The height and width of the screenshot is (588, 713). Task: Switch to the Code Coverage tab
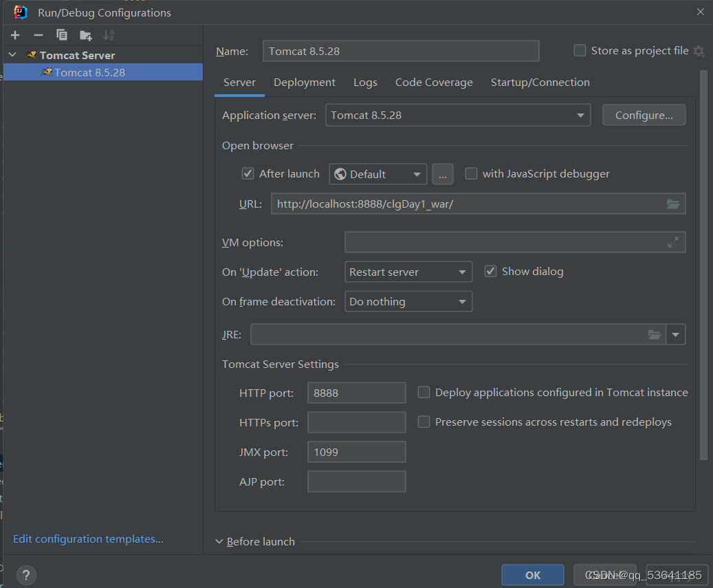(x=434, y=83)
